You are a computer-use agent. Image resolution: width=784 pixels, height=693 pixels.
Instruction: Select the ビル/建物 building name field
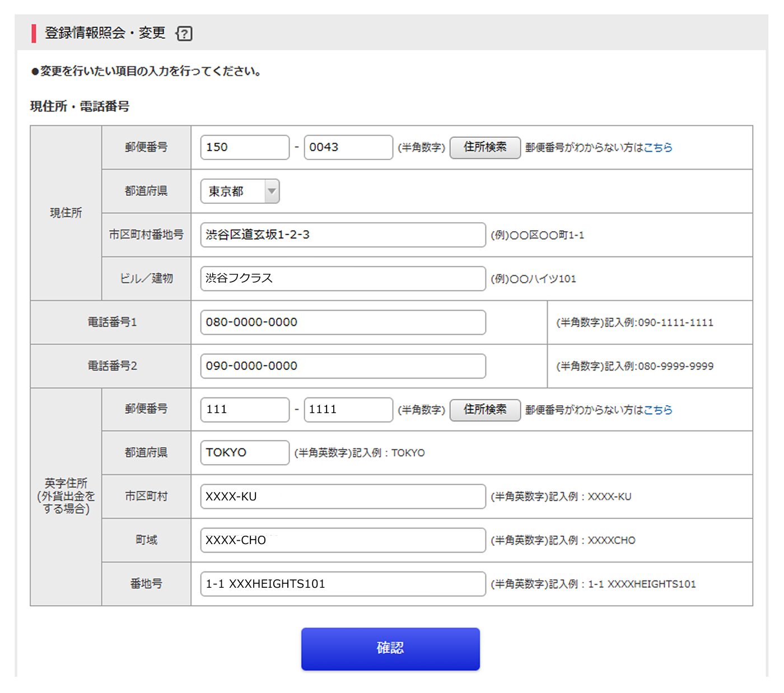click(x=343, y=279)
